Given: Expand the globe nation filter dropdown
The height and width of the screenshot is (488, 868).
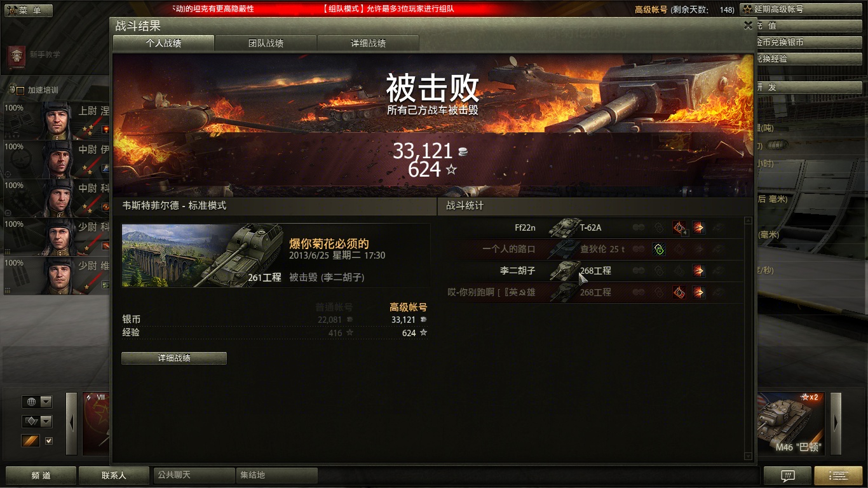Looking at the screenshot, I should tap(37, 402).
